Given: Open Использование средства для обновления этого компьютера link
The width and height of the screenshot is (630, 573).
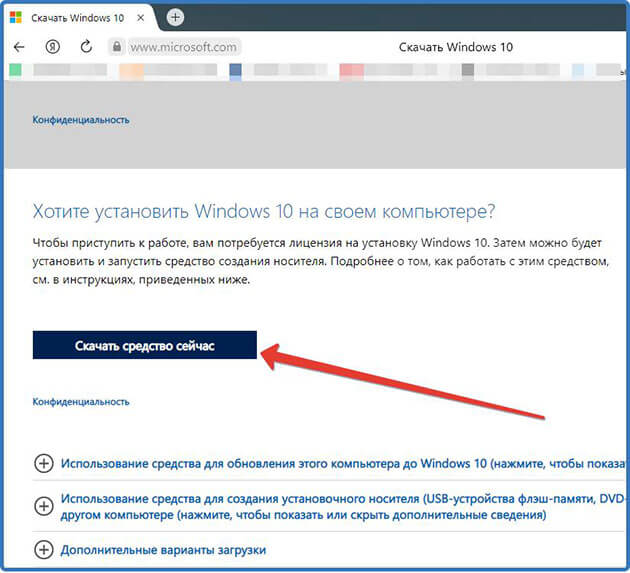Looking at the screenshot, I should coord(344,464).
